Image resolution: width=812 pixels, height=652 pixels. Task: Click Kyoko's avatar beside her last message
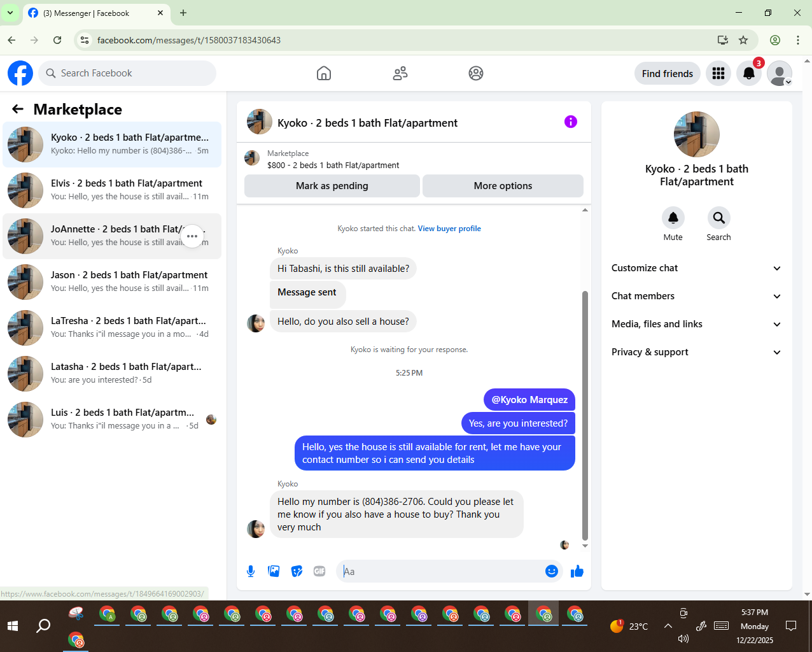coord(256,529)
